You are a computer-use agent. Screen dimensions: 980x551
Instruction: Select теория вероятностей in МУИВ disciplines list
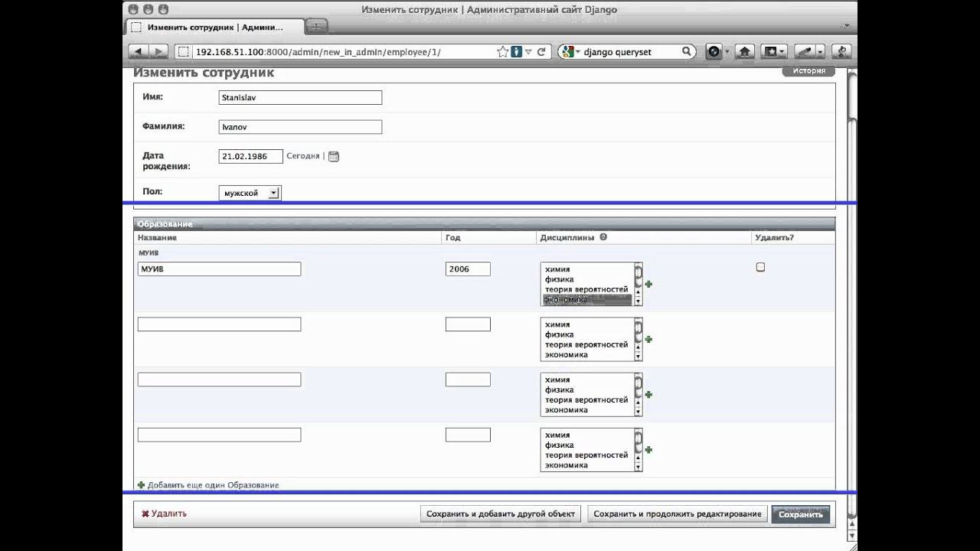pyautogui.click(x=587, y=289)
